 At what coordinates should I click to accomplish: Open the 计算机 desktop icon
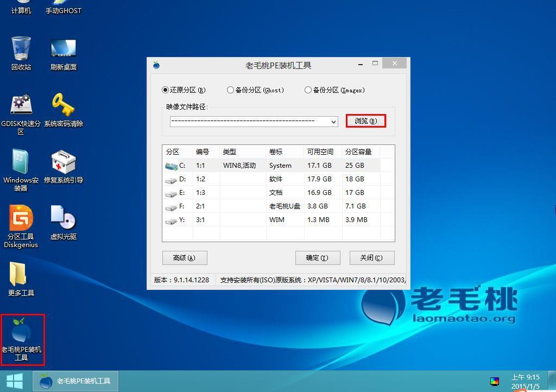coord(21,8)
